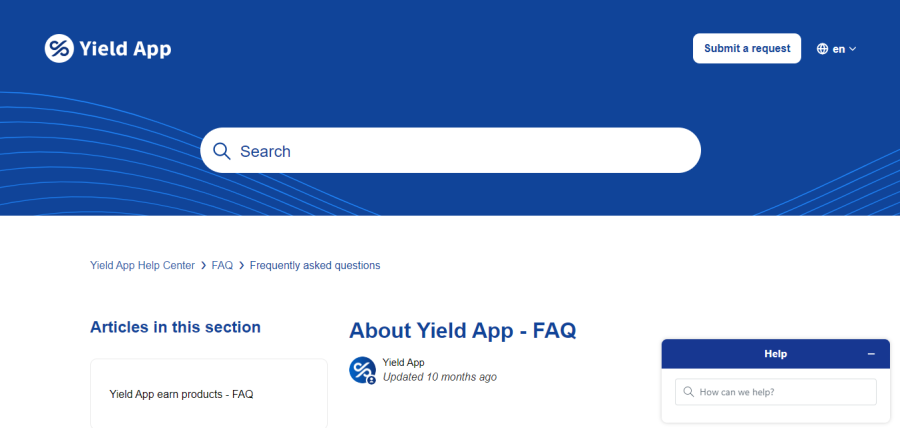Image resolution: width=900 pixels, height=428 pixels.
Task: Click the Submit a request button
Action: pos(747,48)
